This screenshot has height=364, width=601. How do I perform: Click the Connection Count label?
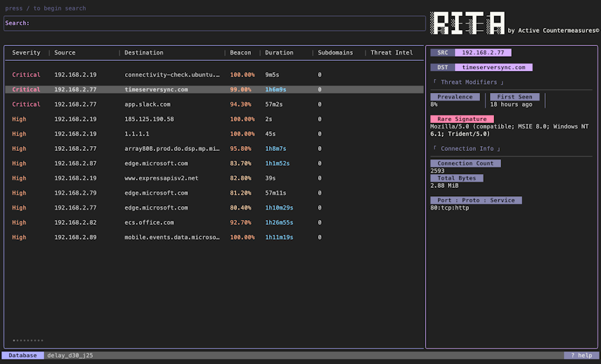[x=465, y=163]
